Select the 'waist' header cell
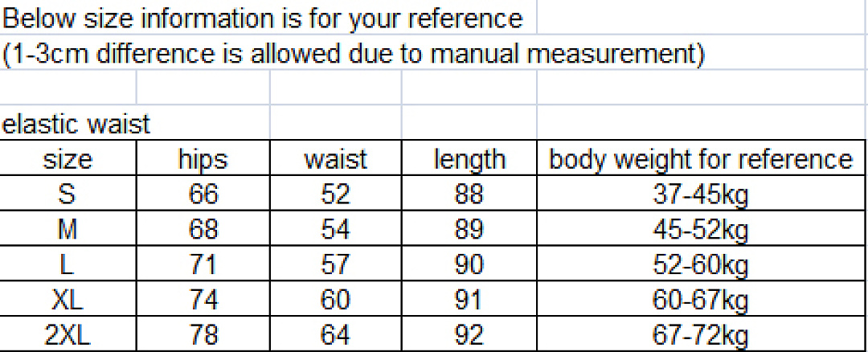The width and height of the screenshot is (868, 352). tap(335, 158)
